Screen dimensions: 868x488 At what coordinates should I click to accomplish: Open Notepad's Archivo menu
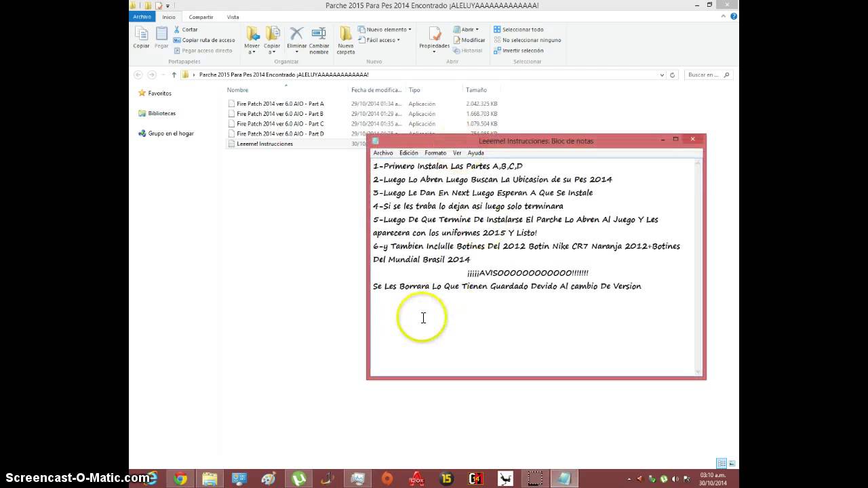383,153
